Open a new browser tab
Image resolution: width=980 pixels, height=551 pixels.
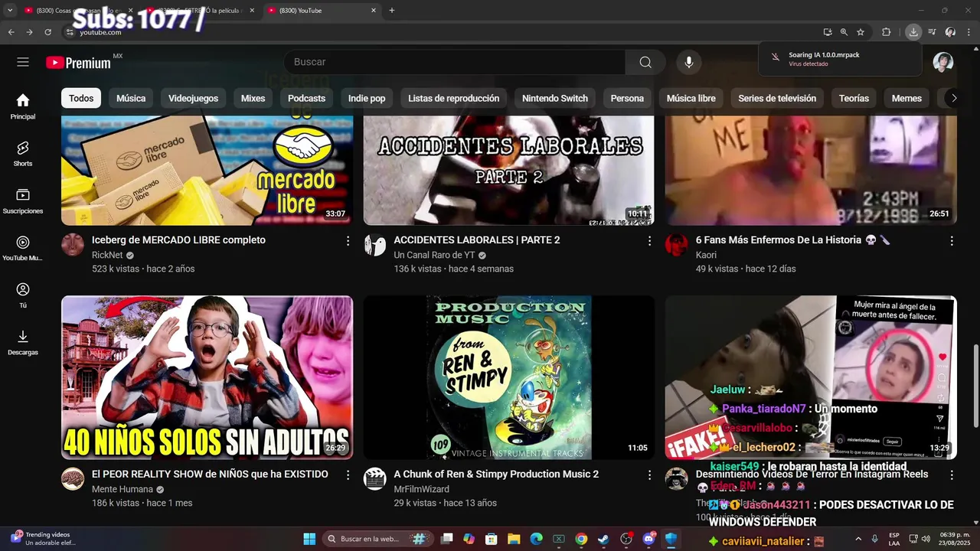(x=392, y=11)
